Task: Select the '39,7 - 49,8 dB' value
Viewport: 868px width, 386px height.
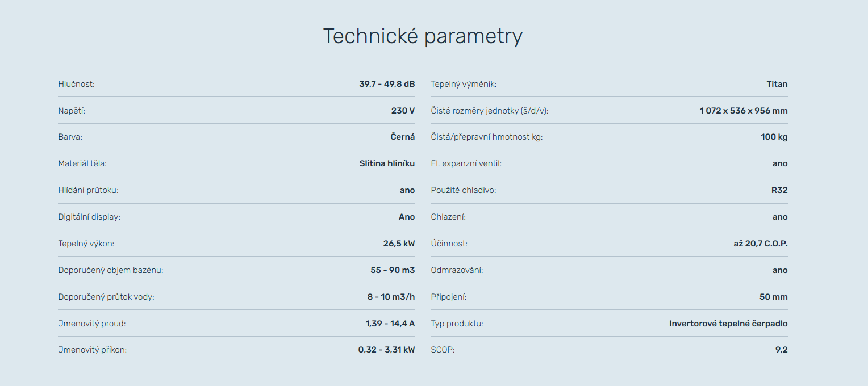Action: point(387,84)
